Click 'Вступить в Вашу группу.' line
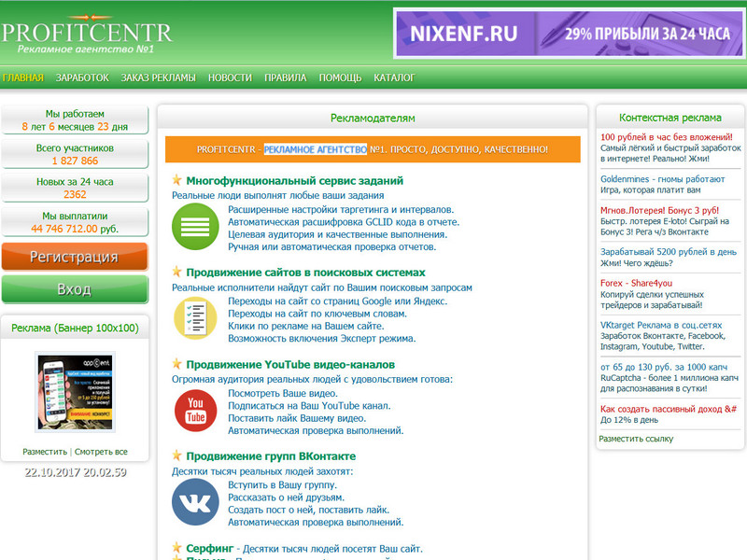Screen dimensions: 747x560 [x=282, y=484]
